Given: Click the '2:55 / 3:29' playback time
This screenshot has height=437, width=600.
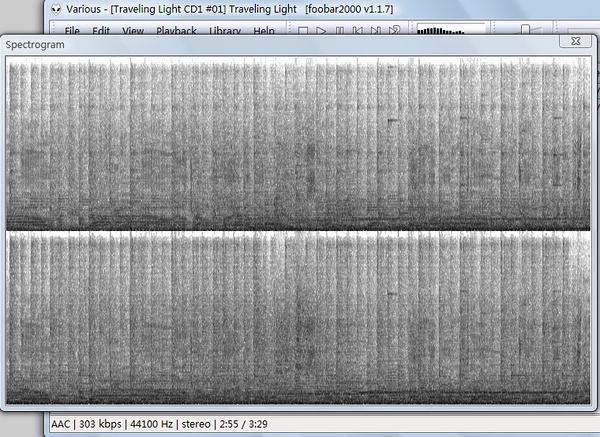Looking at the screenshot, I should coord(243,424).
